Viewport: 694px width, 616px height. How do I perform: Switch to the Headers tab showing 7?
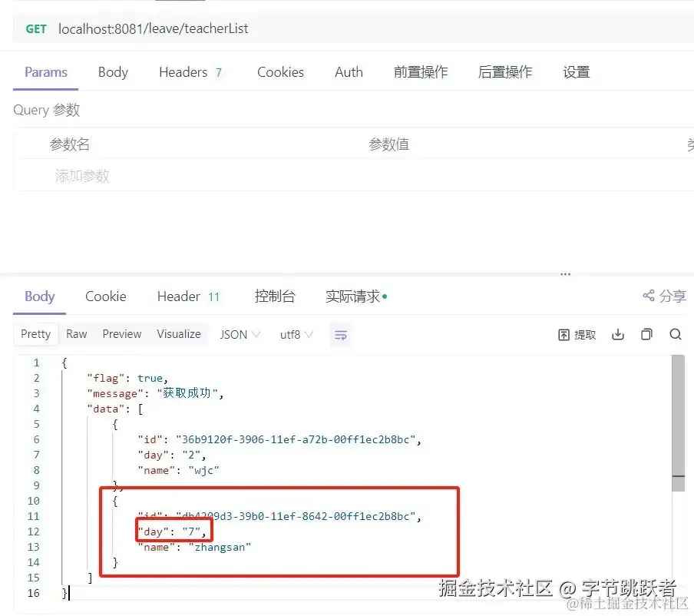pyautogui.click(x=190, y=71)
